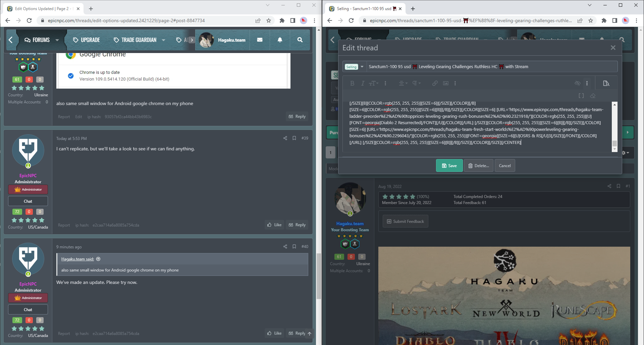Close the Edit thread dialog with X

[613, 48]
